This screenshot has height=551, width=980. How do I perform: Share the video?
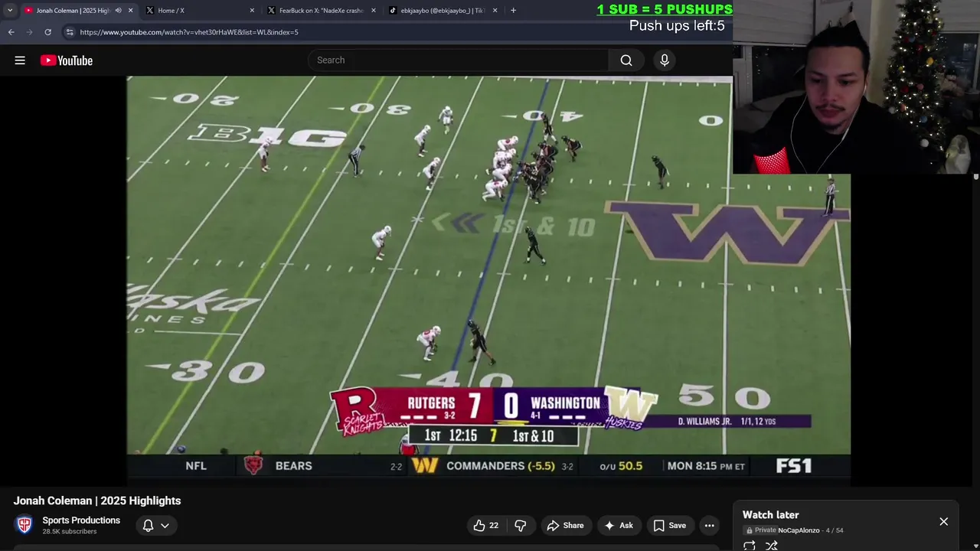coord(565,525)
